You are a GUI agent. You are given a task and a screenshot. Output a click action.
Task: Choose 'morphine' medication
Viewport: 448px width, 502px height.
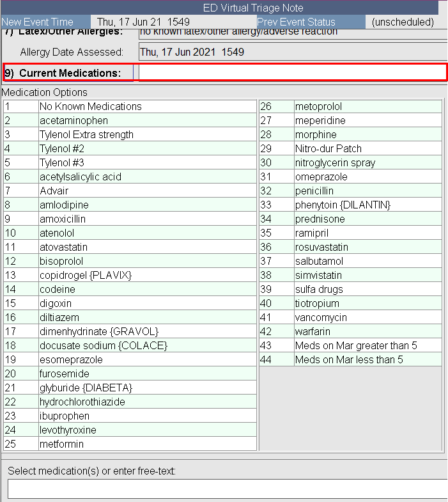pos(351,134)
